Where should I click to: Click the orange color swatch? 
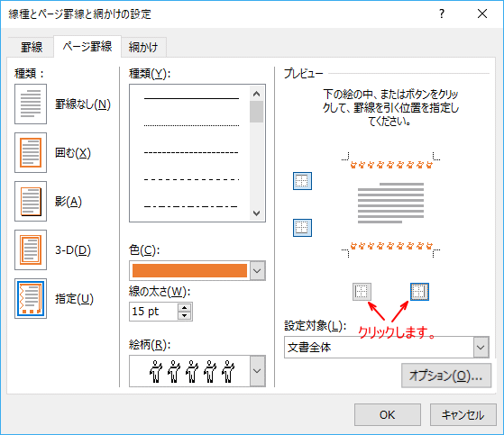point(189,270)
